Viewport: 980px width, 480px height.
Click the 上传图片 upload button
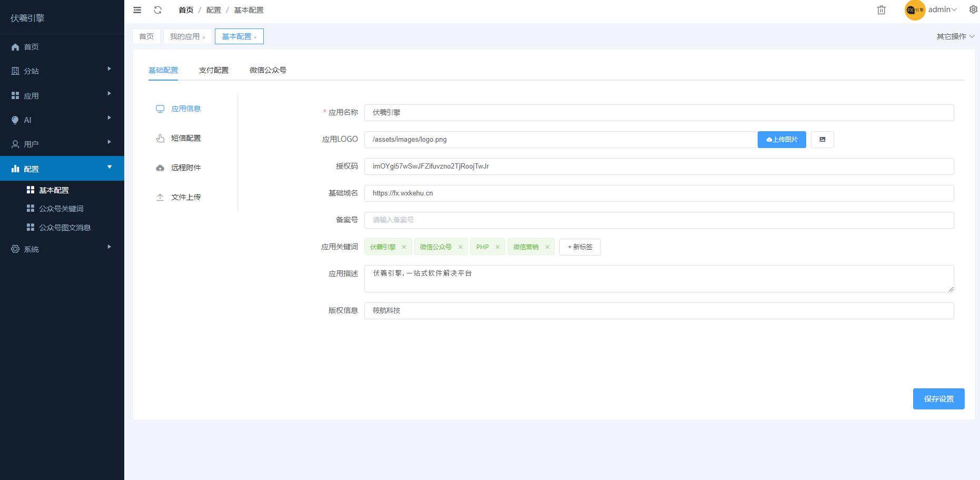(x=781, y=140)
